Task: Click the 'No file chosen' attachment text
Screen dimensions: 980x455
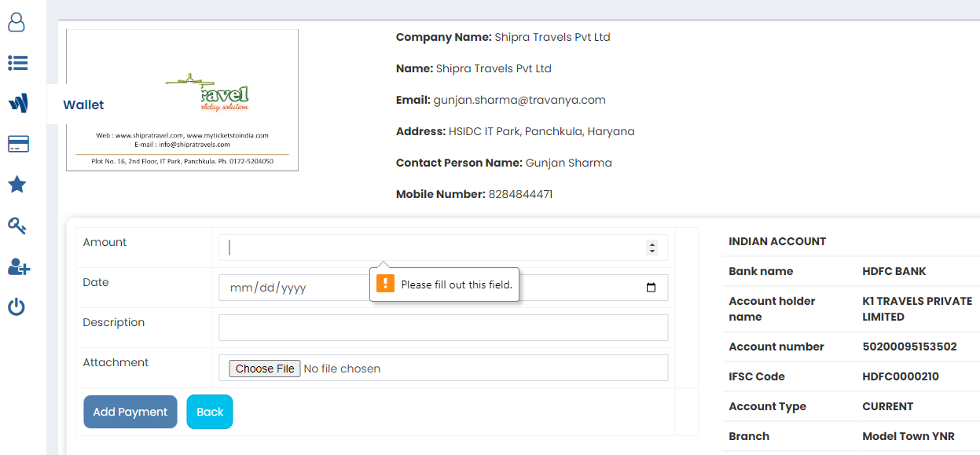Action: point(342,369)
